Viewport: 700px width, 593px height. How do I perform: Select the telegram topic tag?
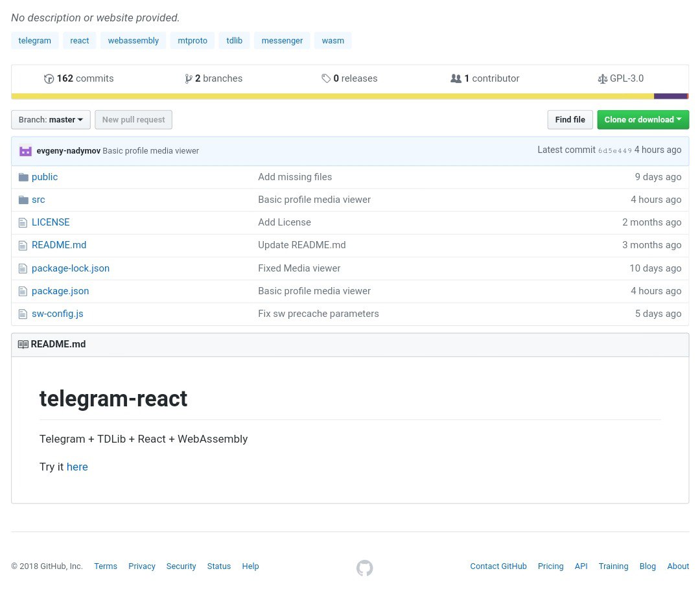tap(35, 41)
